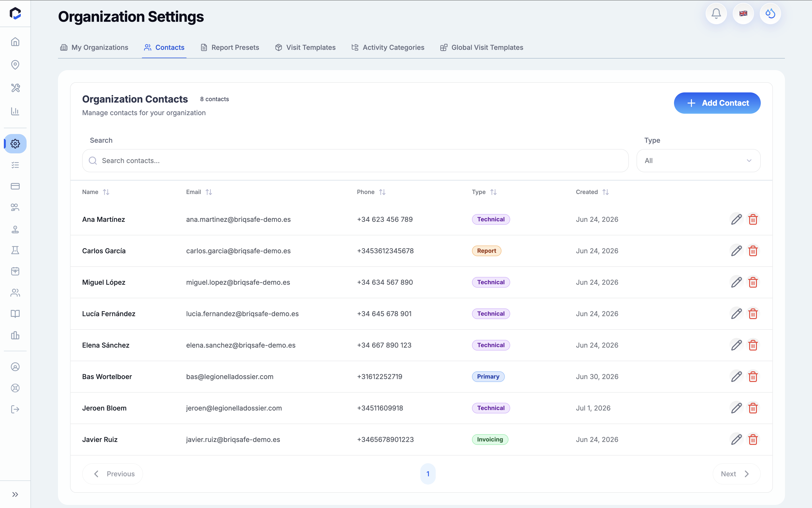The width and height of the screenshot is (812, 508).
Task: Click the Add Contact button
Action: [717, 103]
